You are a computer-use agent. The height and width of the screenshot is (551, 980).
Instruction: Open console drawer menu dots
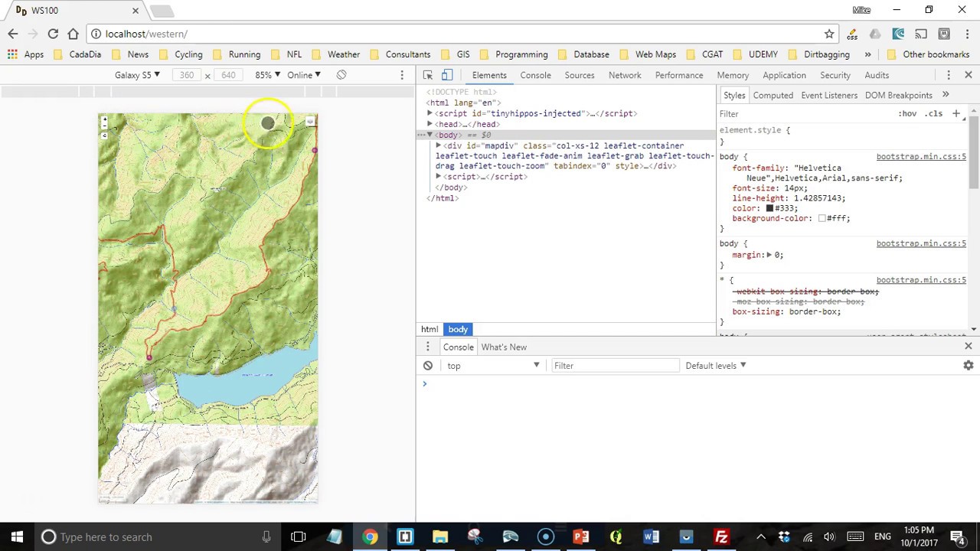tap(428, 347)
